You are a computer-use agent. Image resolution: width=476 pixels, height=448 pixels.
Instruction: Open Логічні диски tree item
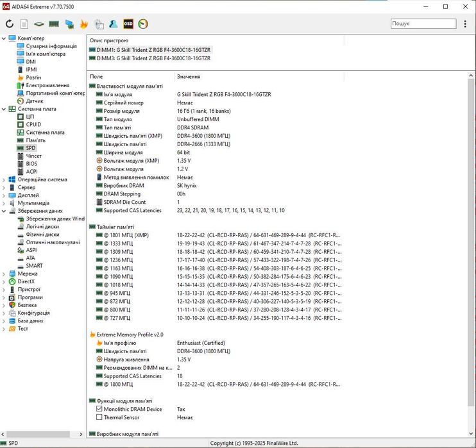click(x=42, y=227)
